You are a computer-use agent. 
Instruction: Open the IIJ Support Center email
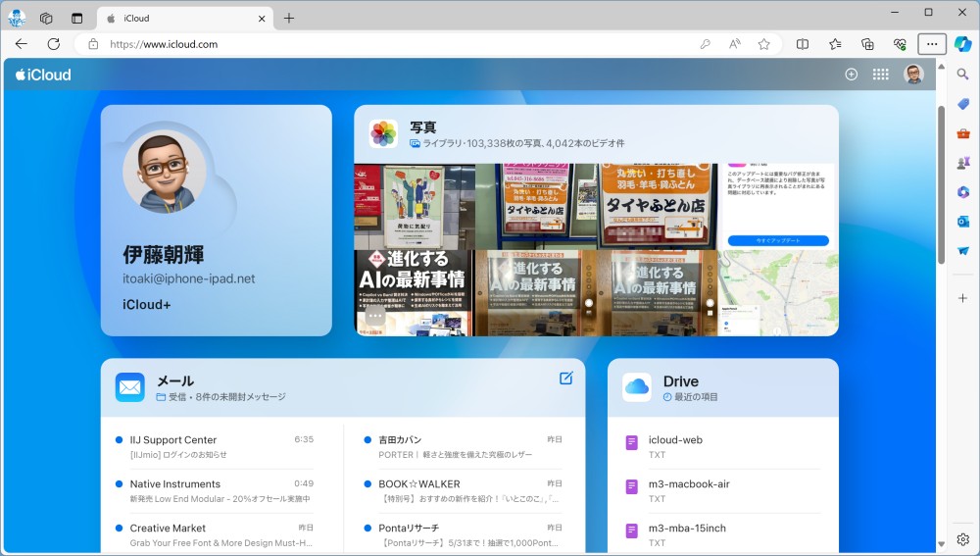(215, 447)
